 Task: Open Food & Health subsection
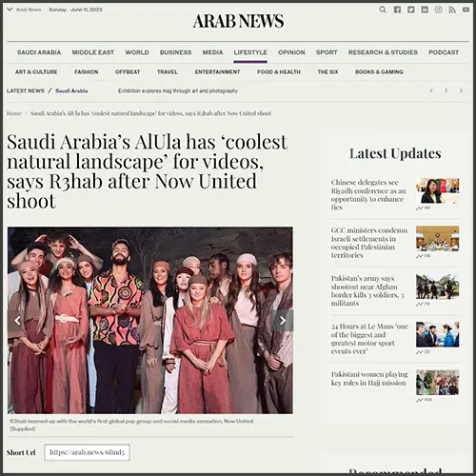[x=279, y=72]
